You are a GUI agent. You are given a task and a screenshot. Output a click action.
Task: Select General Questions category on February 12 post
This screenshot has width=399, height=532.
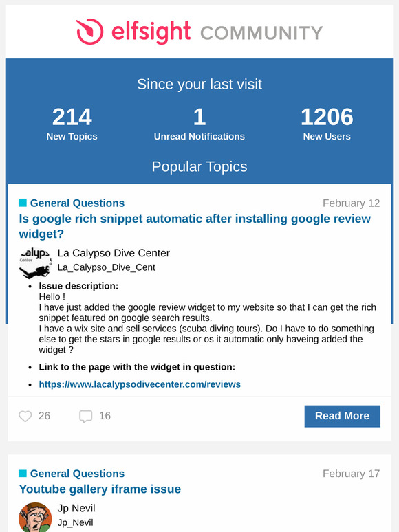click(x=77, y=203)
